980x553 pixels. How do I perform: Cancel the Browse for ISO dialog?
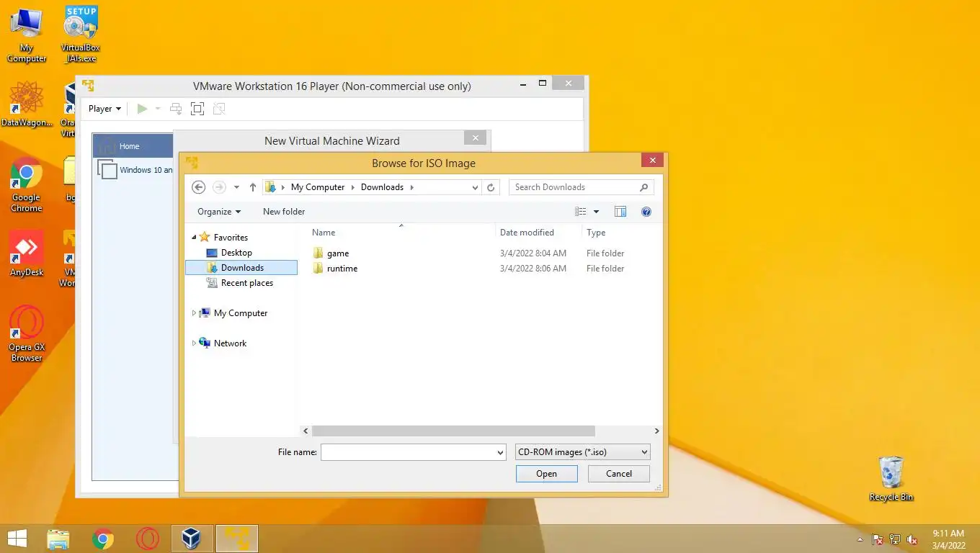(x=619, y=474)
